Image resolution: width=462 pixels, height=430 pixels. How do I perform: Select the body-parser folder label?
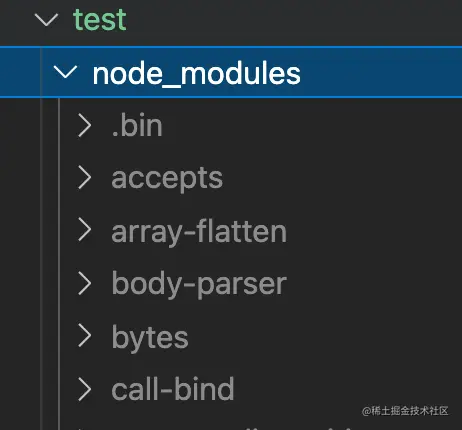[199, 284]
